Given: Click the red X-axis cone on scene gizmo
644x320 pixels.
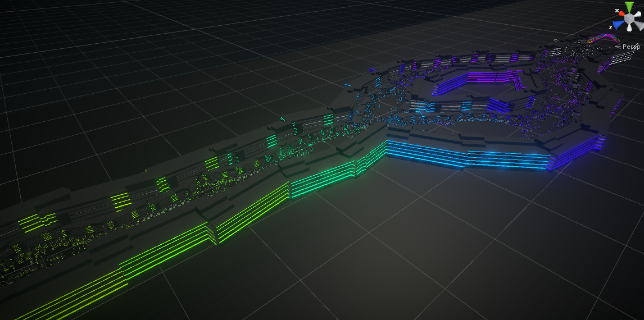Looking at the screenshot, I should (x=622, y=13).
